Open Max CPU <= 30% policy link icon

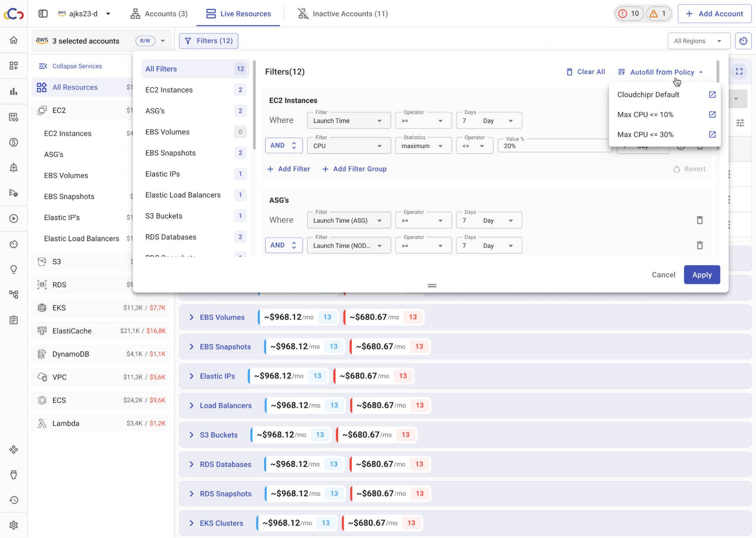[x=712, y=134]
